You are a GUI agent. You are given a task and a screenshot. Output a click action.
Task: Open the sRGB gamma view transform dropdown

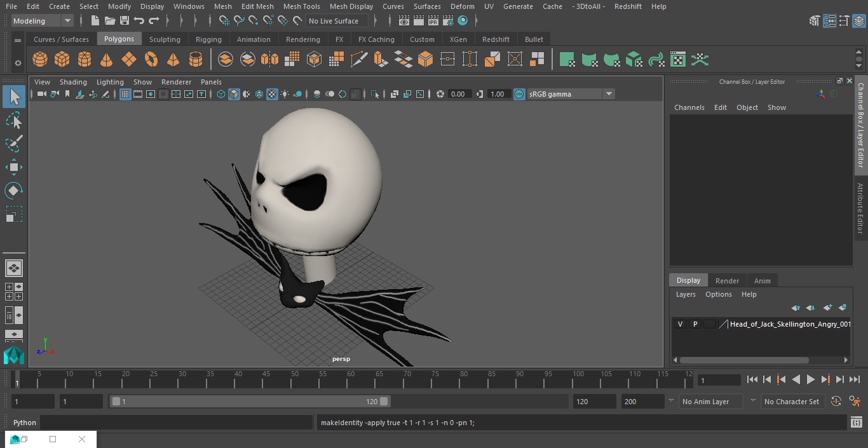pyautogui.click(x=571, y=94)
